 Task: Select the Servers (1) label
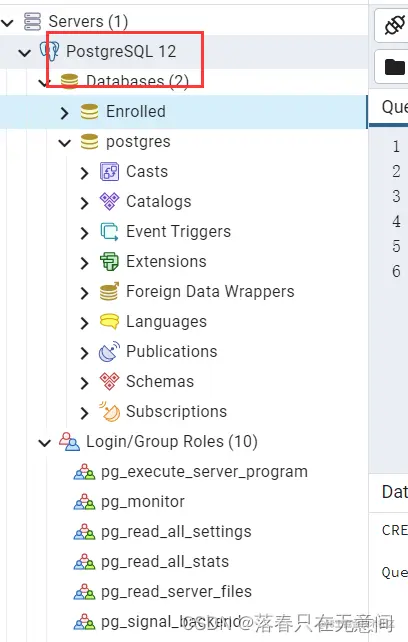88,21
